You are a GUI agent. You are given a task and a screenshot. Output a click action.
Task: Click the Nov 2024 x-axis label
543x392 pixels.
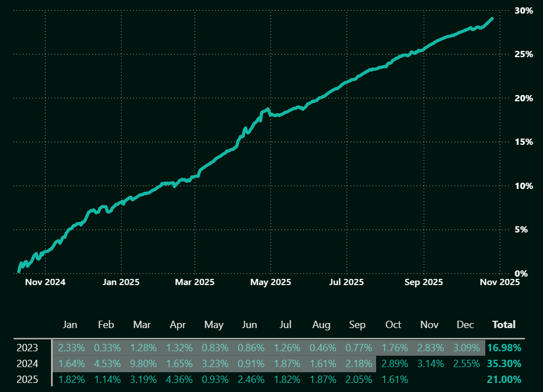pyautogui.click(x=46, y=282)
